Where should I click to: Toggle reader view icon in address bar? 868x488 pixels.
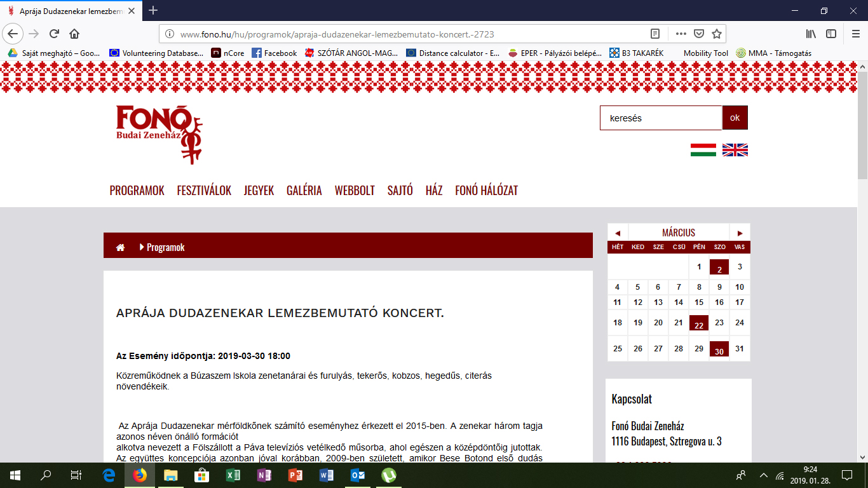655,34
